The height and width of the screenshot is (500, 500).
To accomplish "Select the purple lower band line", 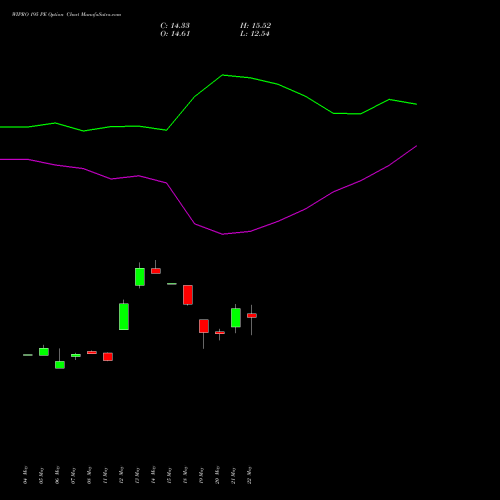I will (x=208, y=190).
